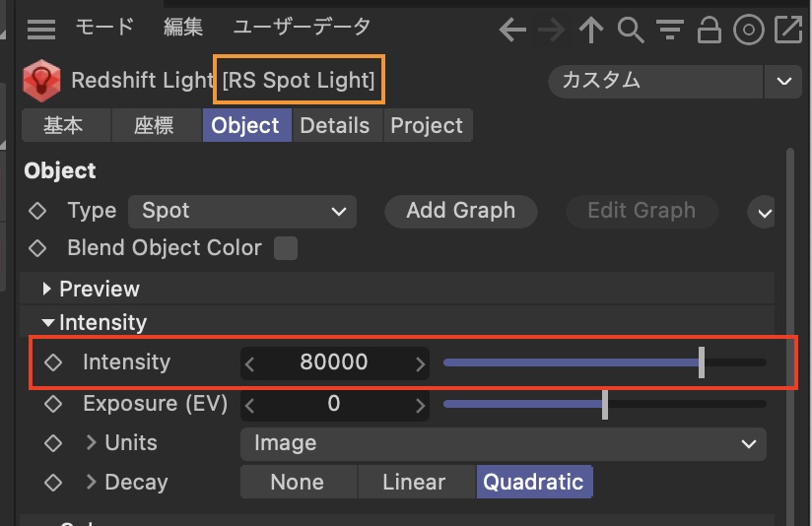Open attribute manager in new window icon

pos(788,31)
